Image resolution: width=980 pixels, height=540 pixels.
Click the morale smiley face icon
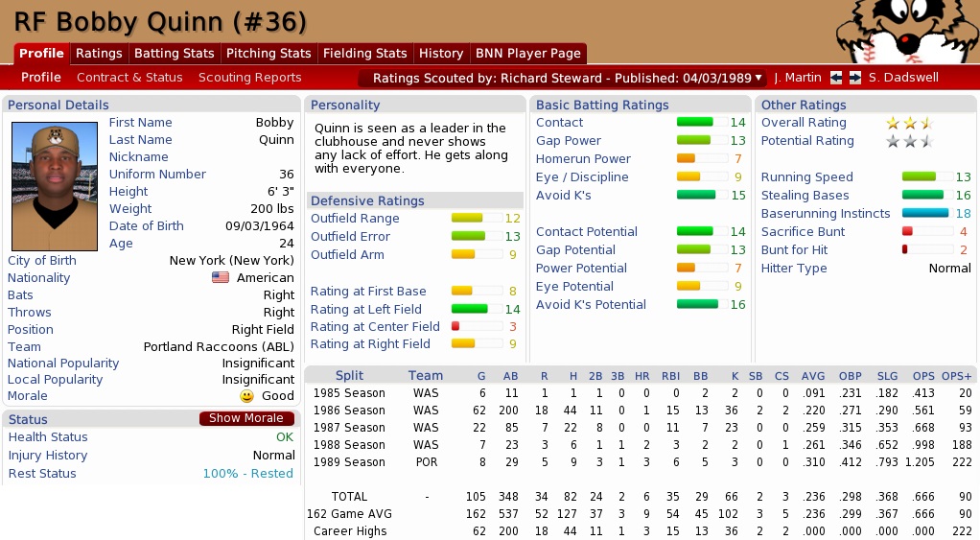point(246,396)
